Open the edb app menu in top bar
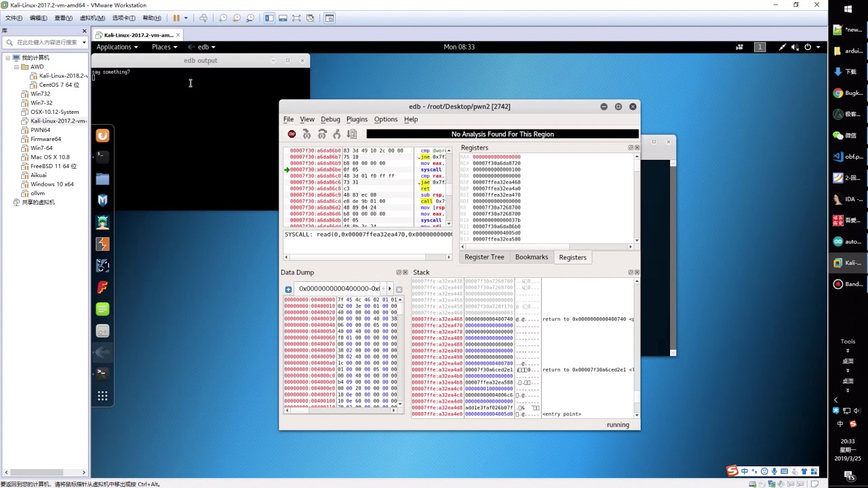 coord(202,47)
